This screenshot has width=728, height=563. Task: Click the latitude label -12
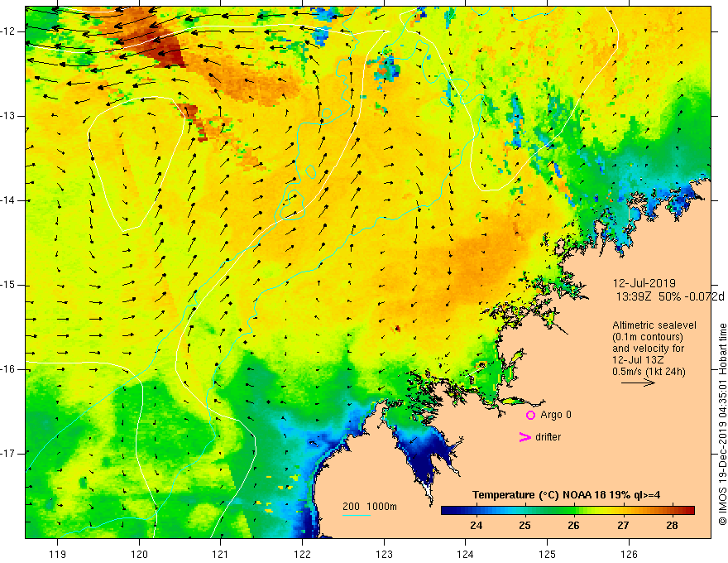pyautogui.click(x=8, y=31)
